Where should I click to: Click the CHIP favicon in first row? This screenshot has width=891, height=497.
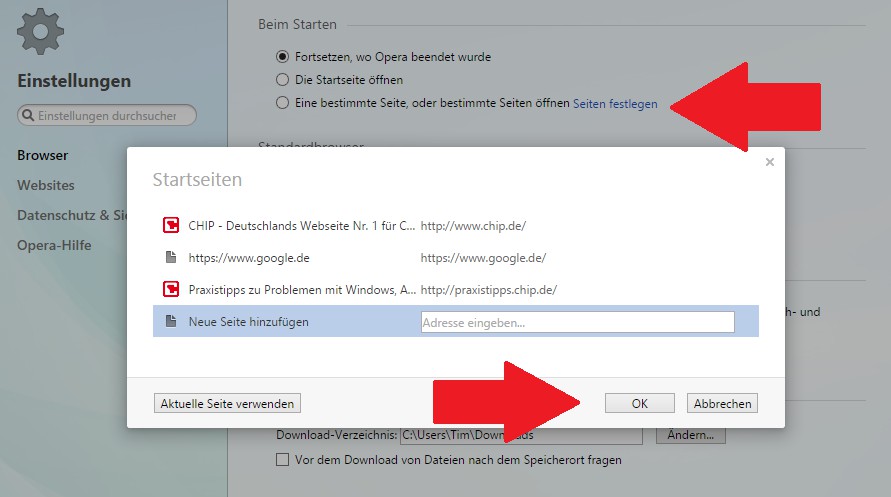[170, 226]
